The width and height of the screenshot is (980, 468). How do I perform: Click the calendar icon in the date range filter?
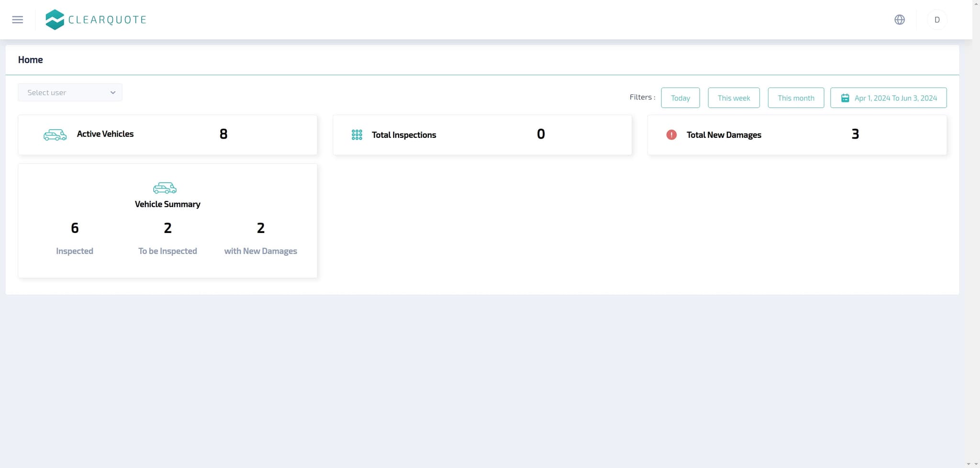(845, 97)
